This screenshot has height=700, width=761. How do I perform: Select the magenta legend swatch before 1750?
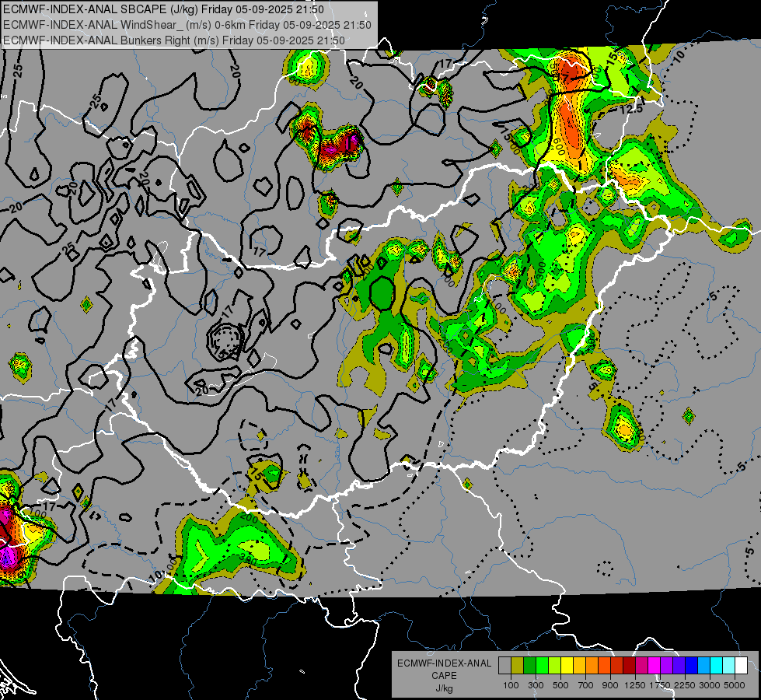(x=655, y=665)
